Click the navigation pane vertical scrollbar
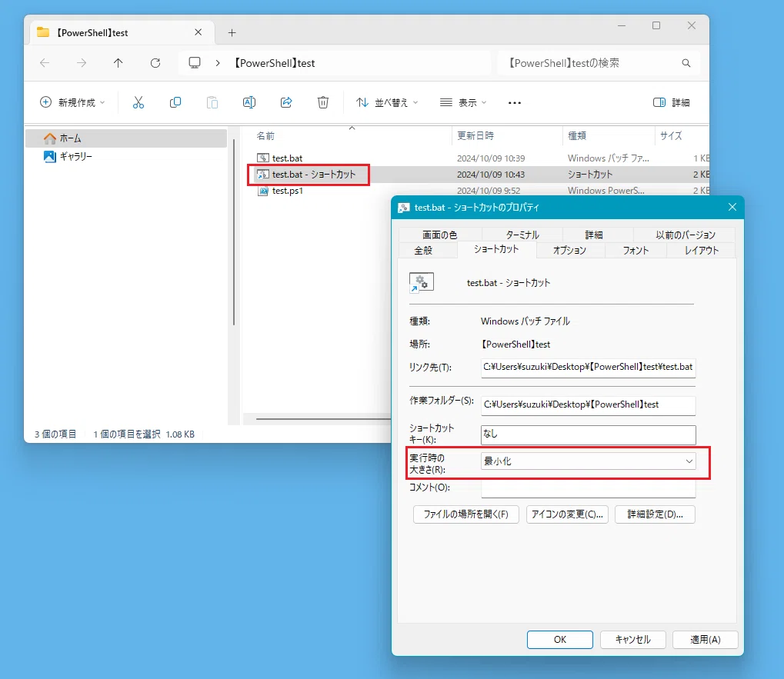Screen dimensions: 784x679 (x=233, y=231)
